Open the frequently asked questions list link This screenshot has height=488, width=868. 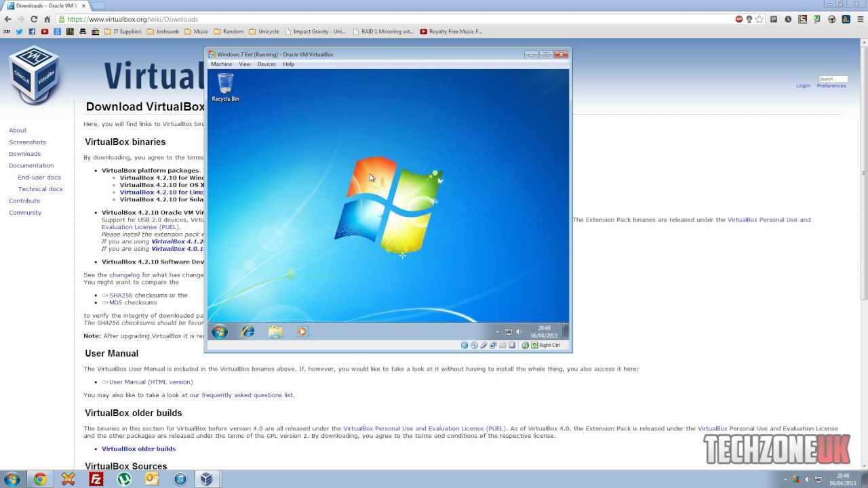coord(247,395)
